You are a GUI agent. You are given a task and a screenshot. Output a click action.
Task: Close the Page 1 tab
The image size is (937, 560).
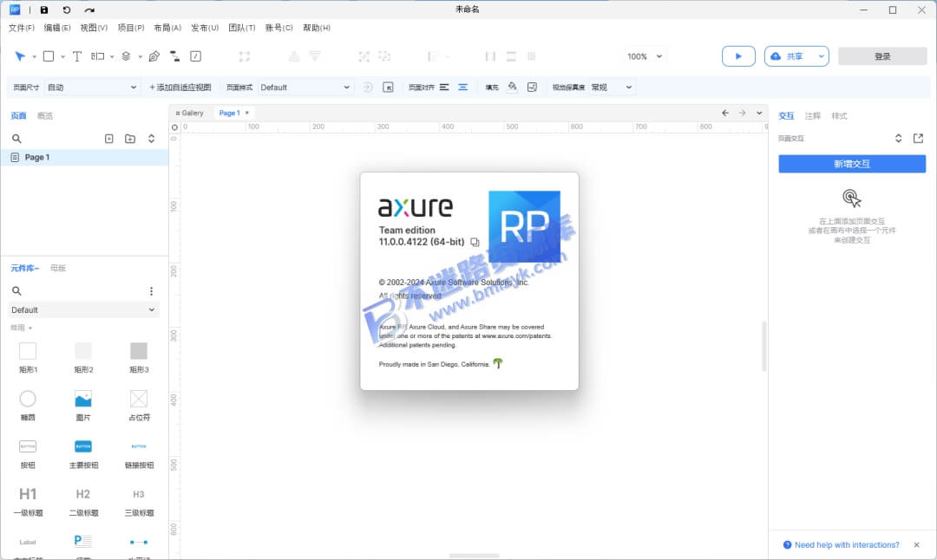(x=246, y=113)
